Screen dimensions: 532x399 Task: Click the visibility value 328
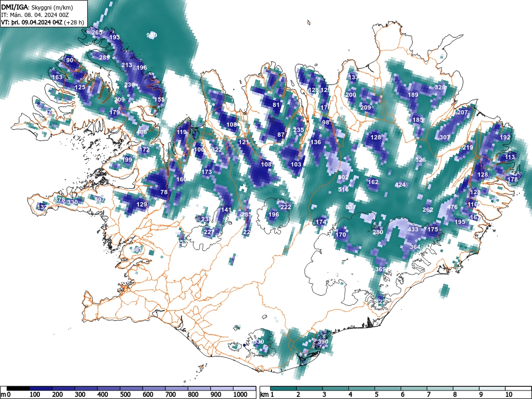point(440,87)
